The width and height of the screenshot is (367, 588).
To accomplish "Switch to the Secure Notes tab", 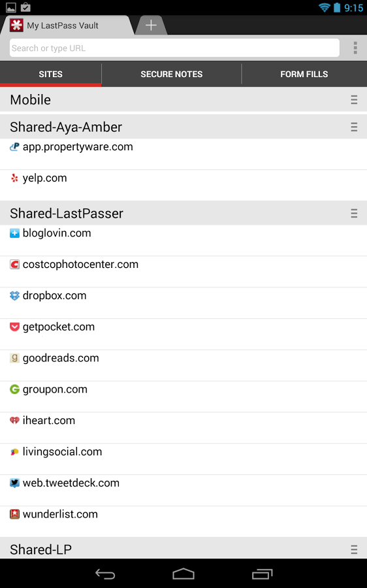I will tap(172, 74).
